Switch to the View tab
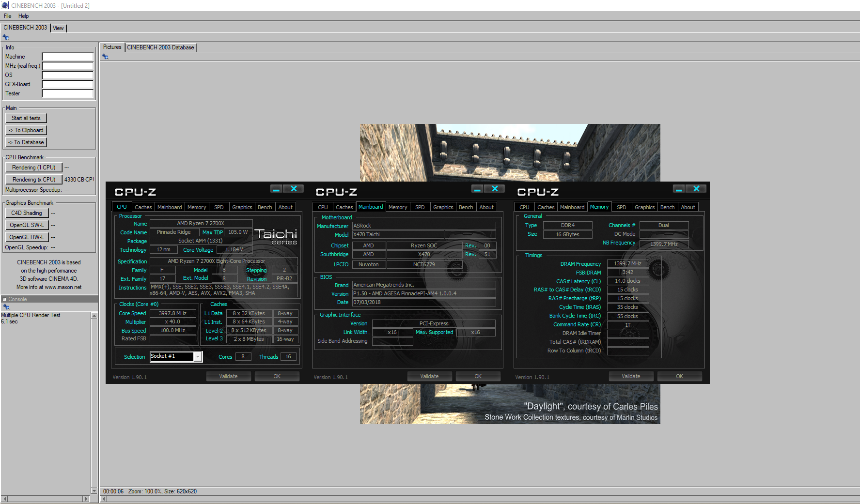Image resolution: width=860 pixels, height=504 pixels. pyautogui.click(x=58, y=28)
